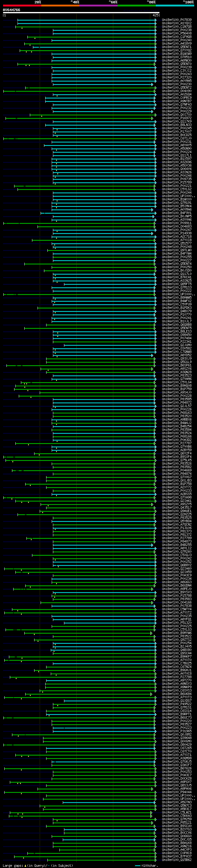Click the white query sequence bar
The height and width of the screenshot is (868, 197).
[81, 13]
